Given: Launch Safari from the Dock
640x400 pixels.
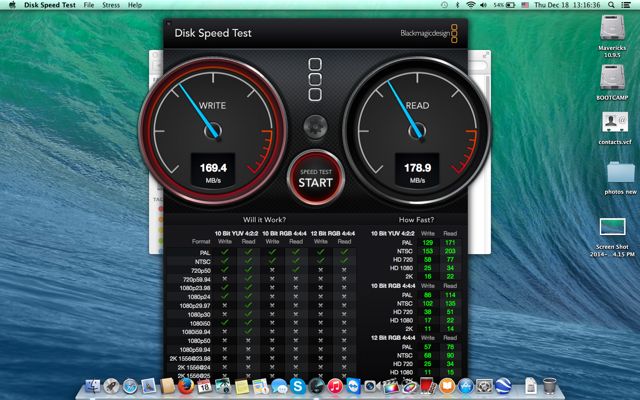Looking at the screenshot, I should coord(130,386).
